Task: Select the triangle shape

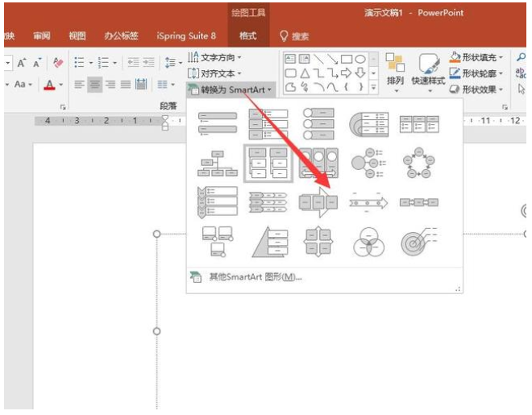Action: (x=305, y=73)
